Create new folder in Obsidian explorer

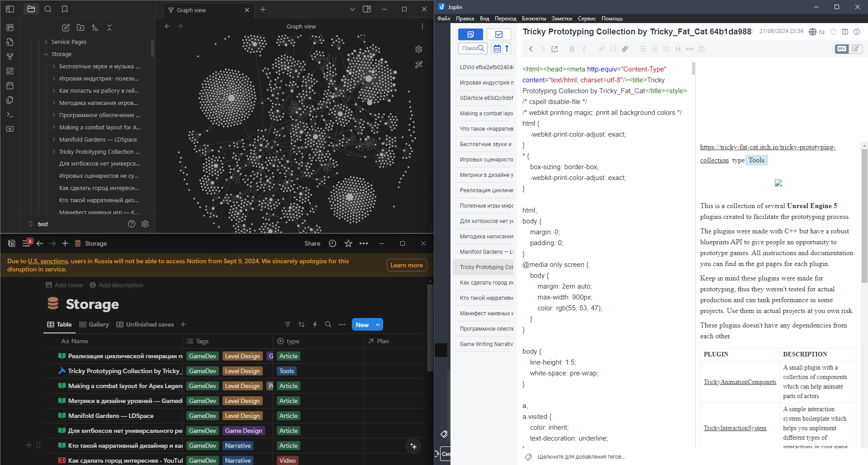point(81,28)
